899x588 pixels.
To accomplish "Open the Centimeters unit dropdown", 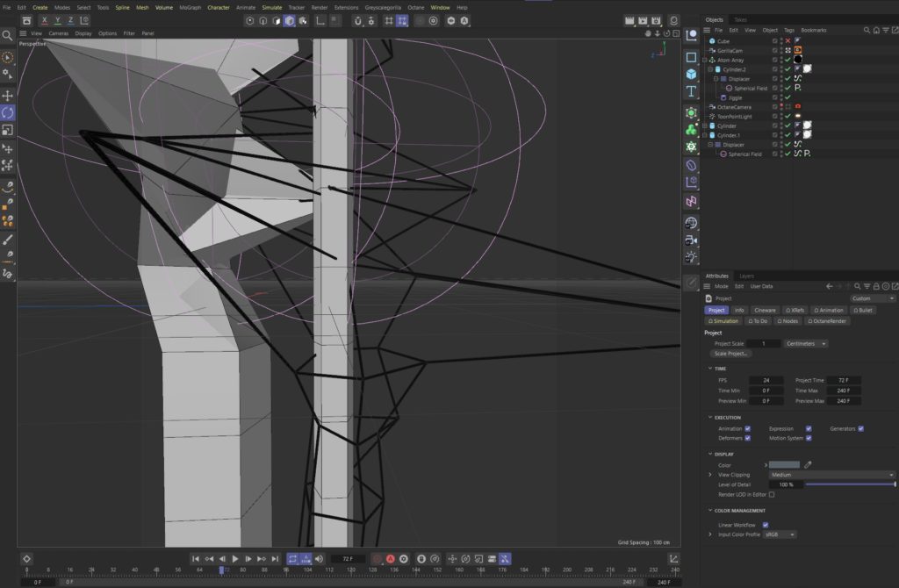I will coord(806,344).
